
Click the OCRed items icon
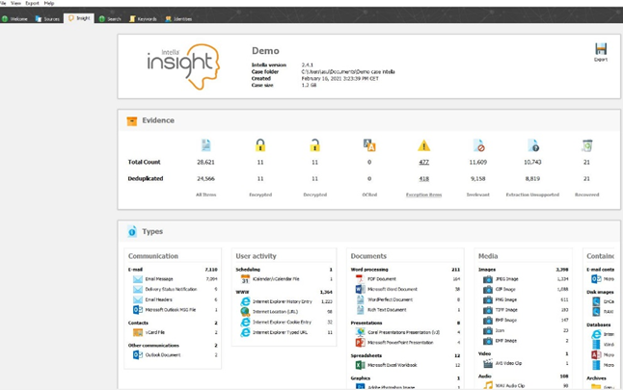click(369, 145)
